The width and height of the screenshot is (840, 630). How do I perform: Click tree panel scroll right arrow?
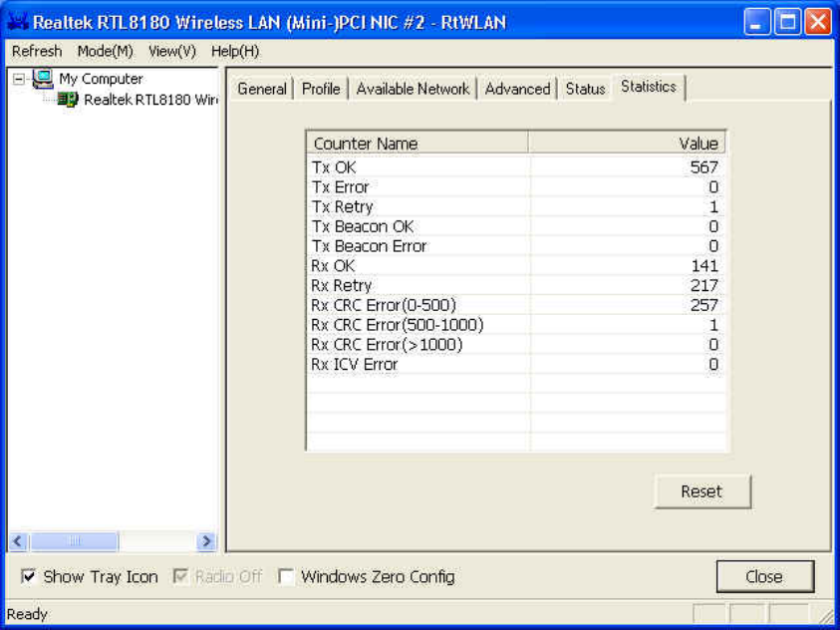coord(207,541)
